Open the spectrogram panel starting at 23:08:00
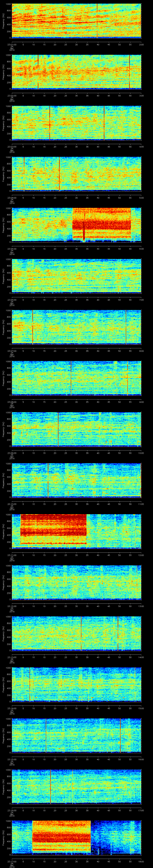The height and width of the screenshot is (868, 153). (77, 378)
